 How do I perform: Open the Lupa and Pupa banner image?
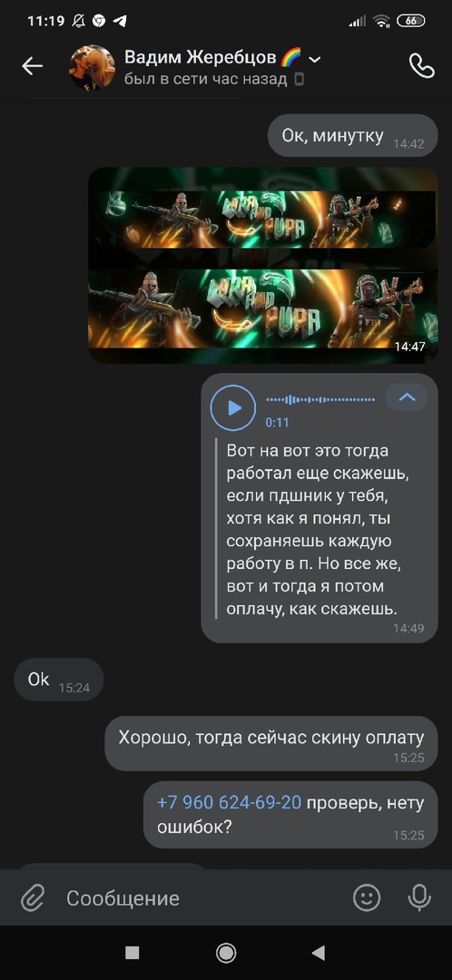[262, 265]
